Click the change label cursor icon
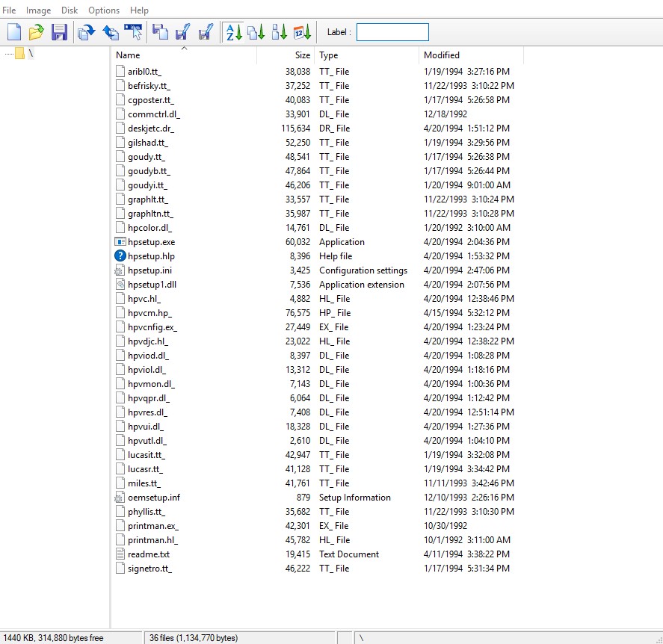The width and height of the screenshot is (663, 644). click(x=133, y=32)
